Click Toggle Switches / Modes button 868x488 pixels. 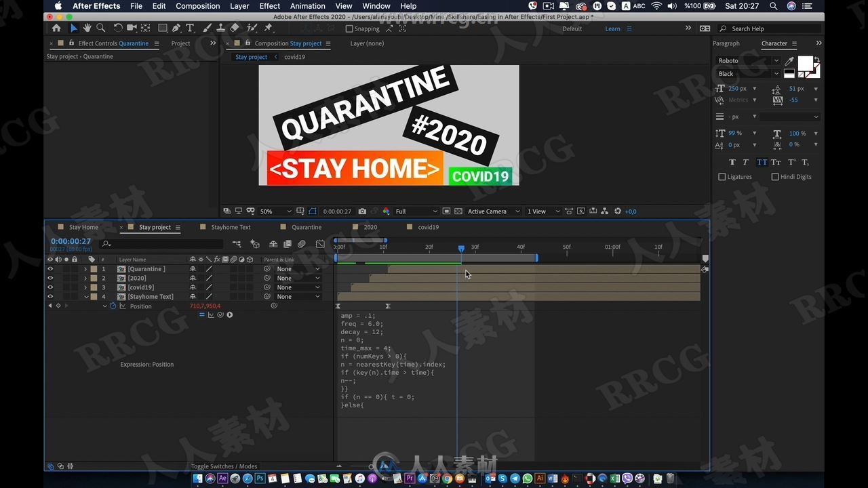tap(224, 466)
